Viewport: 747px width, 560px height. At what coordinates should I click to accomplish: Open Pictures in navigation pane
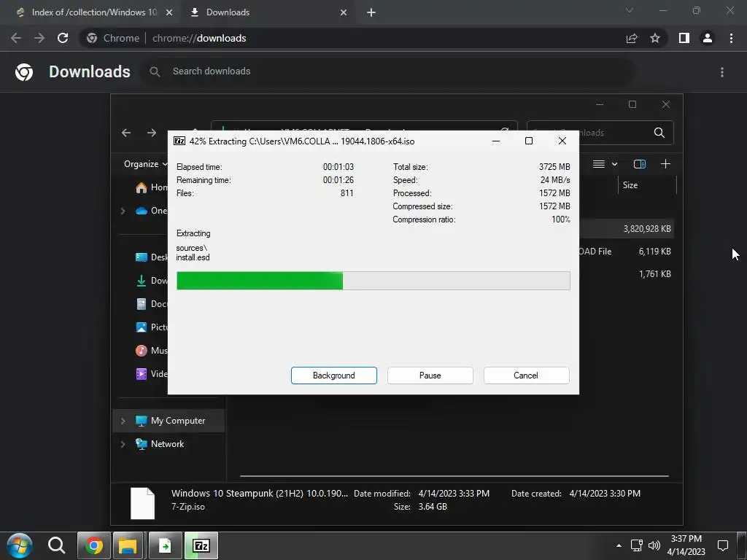coord(151,327)
